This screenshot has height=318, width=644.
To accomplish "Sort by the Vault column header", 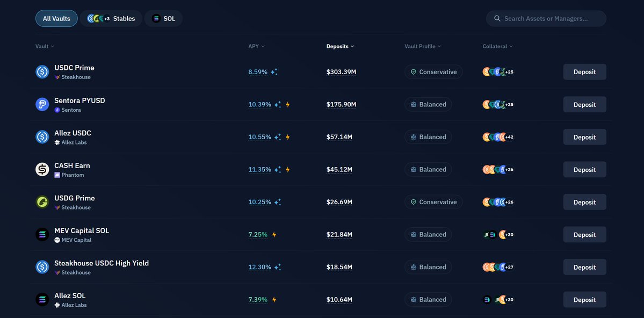I will [x=45, y=47].
